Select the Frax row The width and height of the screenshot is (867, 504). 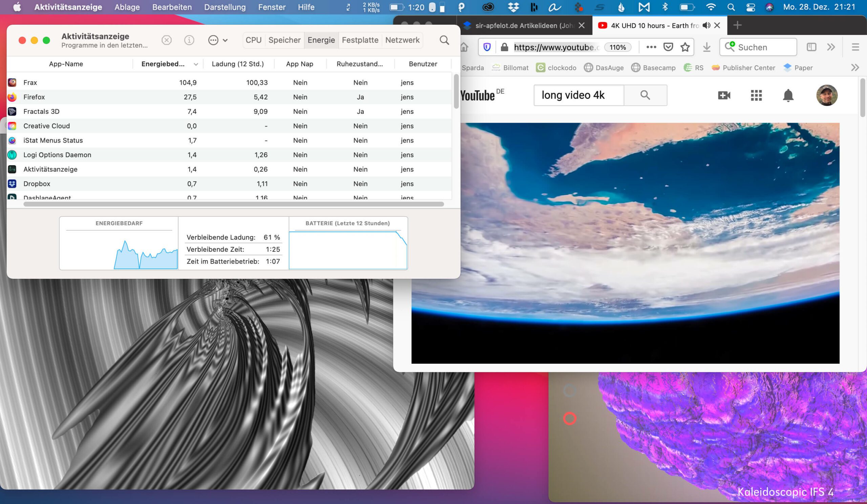click(x=229, y=83)
